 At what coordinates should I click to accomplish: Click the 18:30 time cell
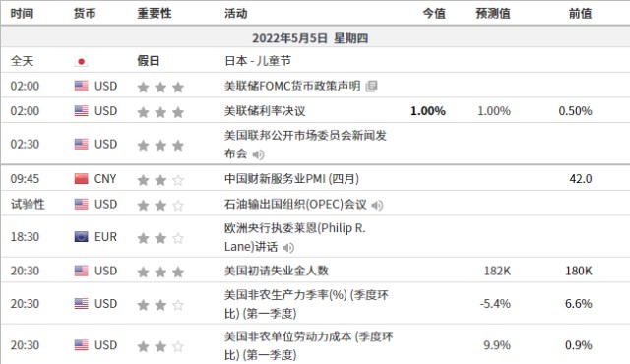click(25, 237)
